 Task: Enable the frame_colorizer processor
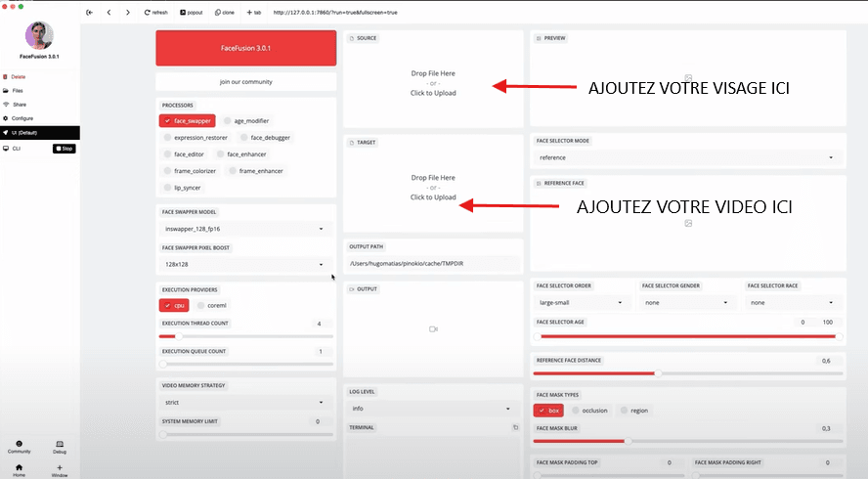[x=190, y=170]
